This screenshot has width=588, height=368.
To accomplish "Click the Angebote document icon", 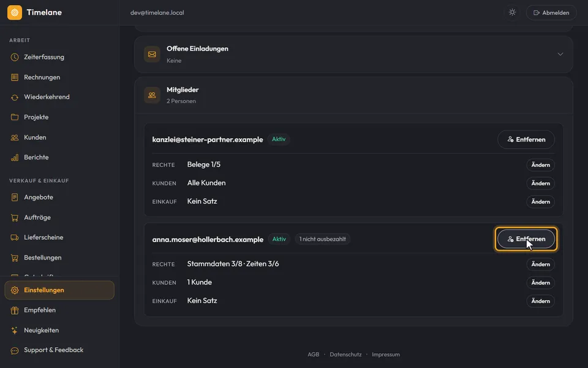I will 15,197.
